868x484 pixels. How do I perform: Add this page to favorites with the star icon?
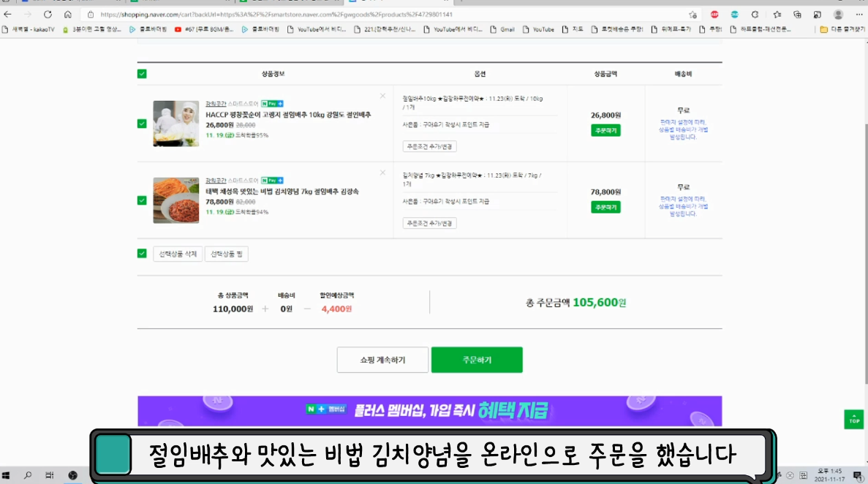click(692, 15)
